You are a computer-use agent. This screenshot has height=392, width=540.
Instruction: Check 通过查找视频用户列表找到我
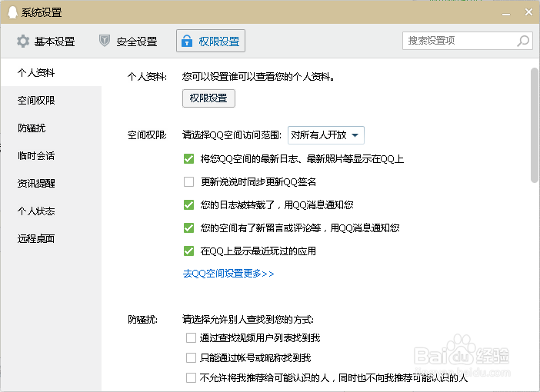tap(191, 337)
